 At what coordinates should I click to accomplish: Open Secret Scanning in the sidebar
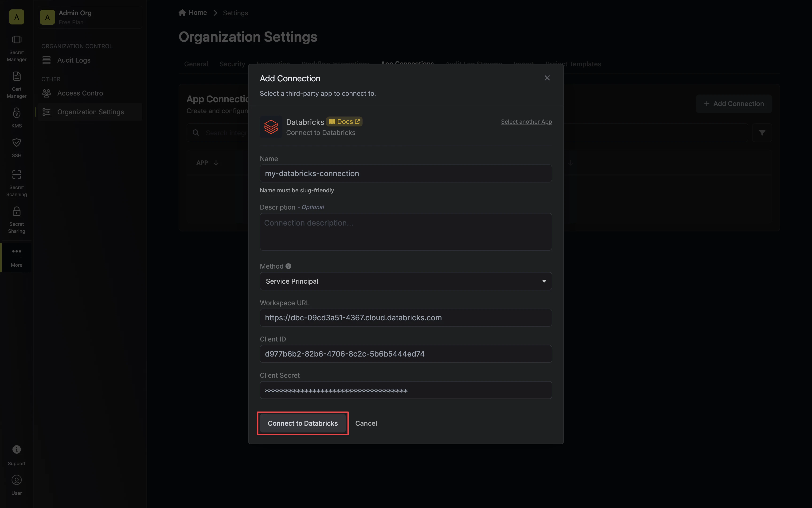point(16,183)
